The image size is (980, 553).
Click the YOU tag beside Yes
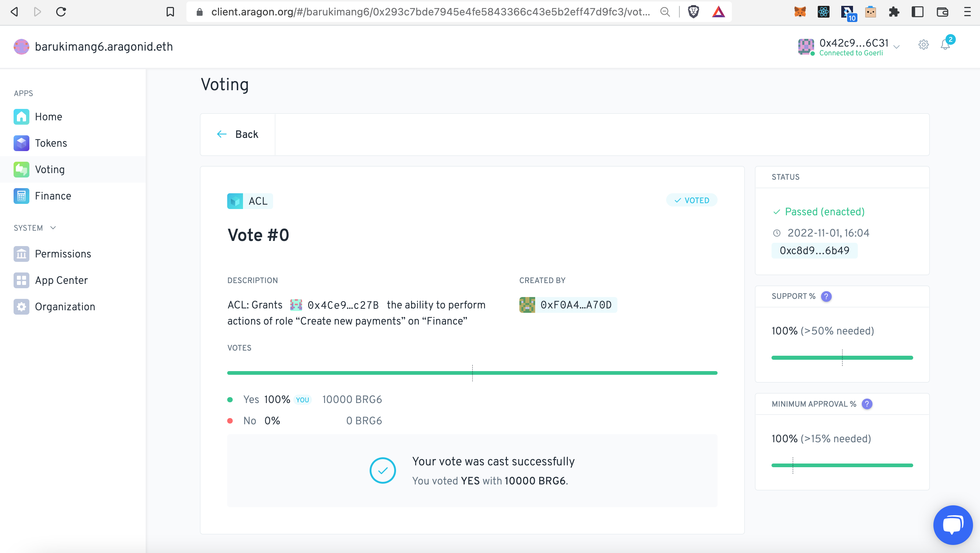[302, 400]
